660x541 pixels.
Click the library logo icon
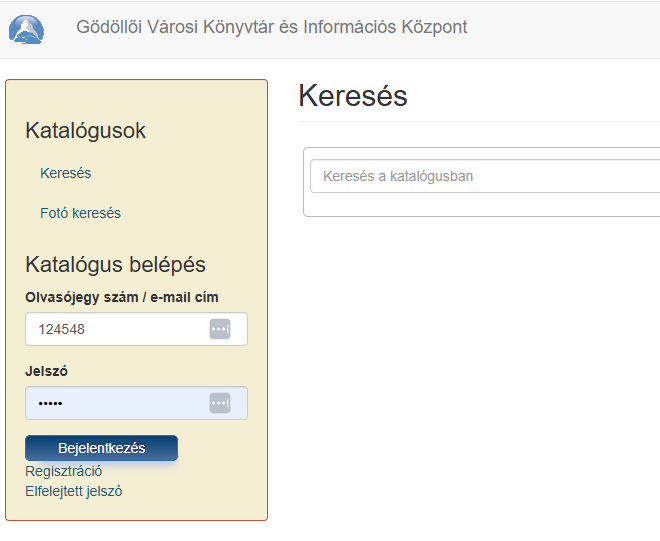(x=26, y=29)
